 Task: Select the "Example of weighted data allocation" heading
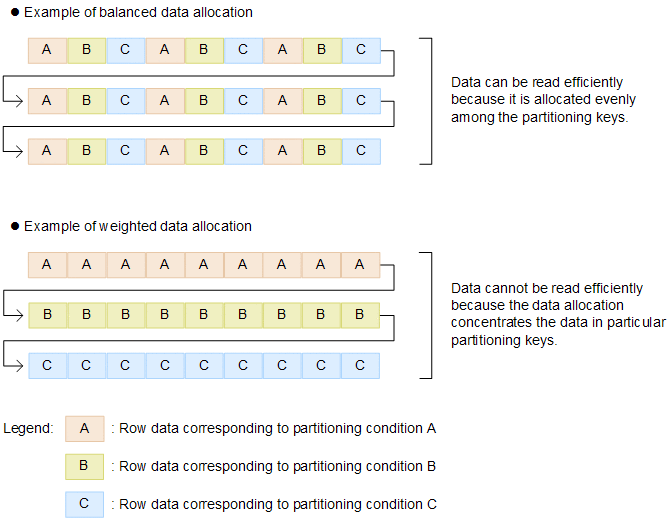tap(137, 227)
